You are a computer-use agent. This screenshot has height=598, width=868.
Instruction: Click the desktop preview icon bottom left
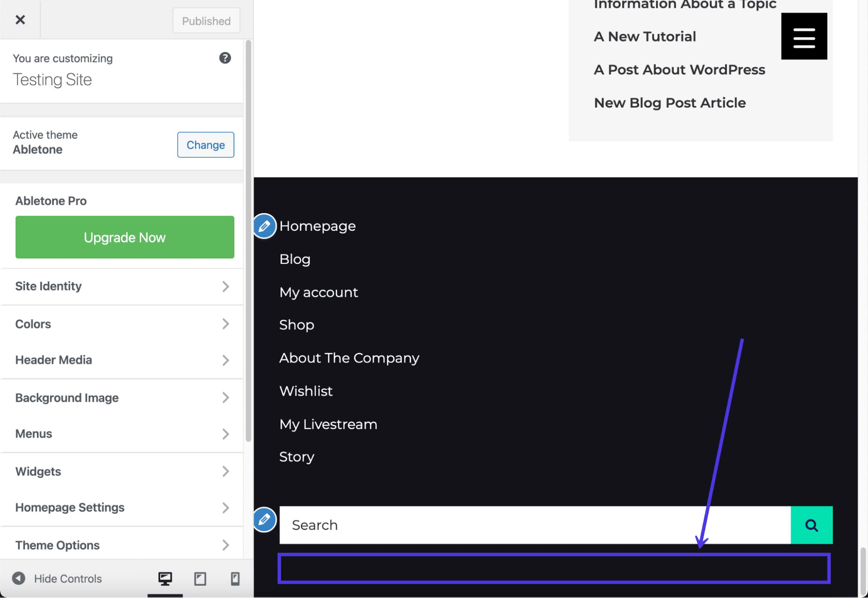[165, 578]
